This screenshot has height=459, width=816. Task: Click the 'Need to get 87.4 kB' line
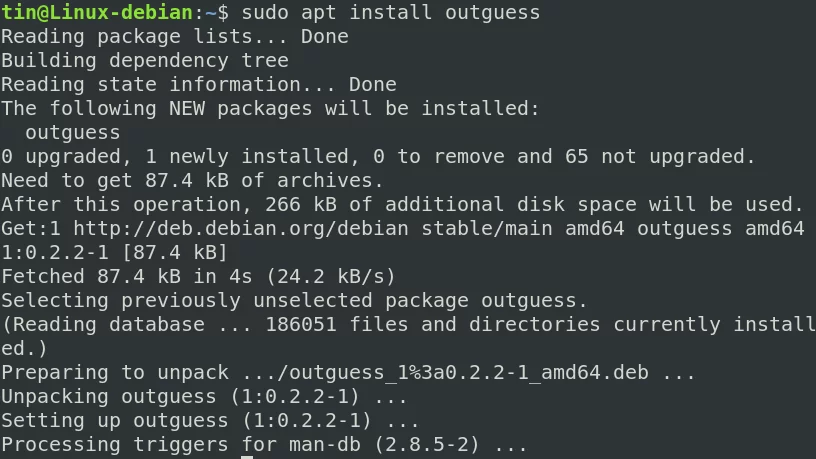coord(192,180)
